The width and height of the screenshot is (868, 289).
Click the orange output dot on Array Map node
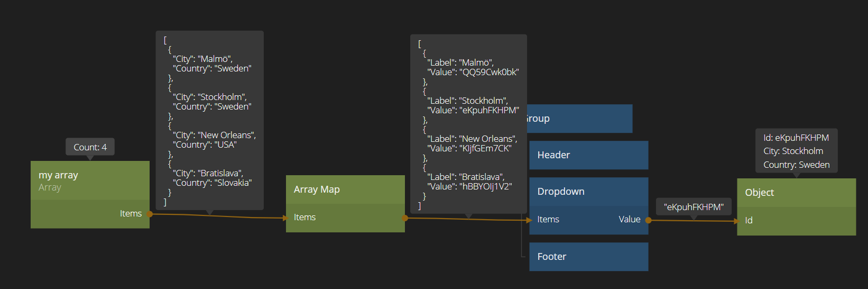click(x=405, y=218)
